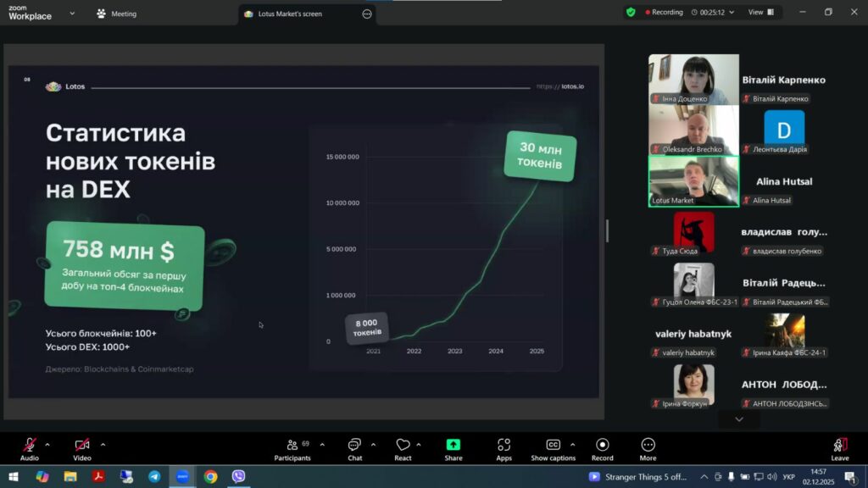Turn on the camera with the Video button
The width and height of the screenshot is (868, 488).
(82, 446)
